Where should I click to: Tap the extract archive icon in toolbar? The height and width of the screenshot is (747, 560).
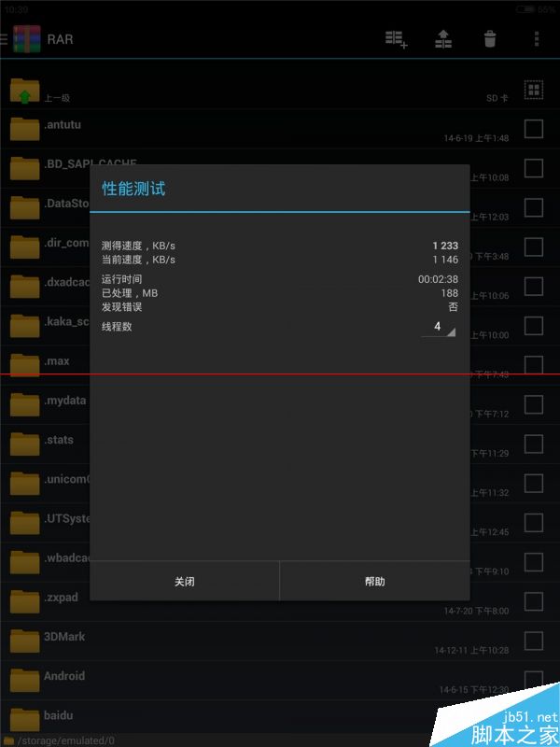(443, 39)
